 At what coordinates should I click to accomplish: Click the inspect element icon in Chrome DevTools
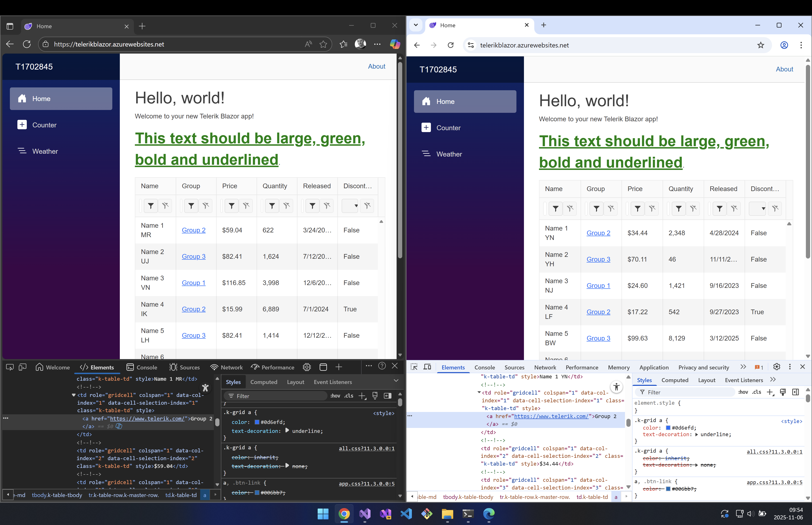click(414, 367)
